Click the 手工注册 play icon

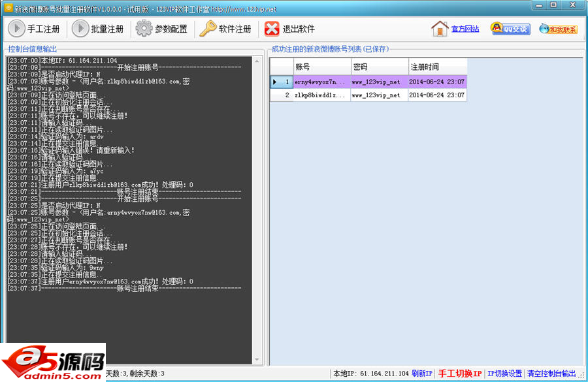[16, 29]
